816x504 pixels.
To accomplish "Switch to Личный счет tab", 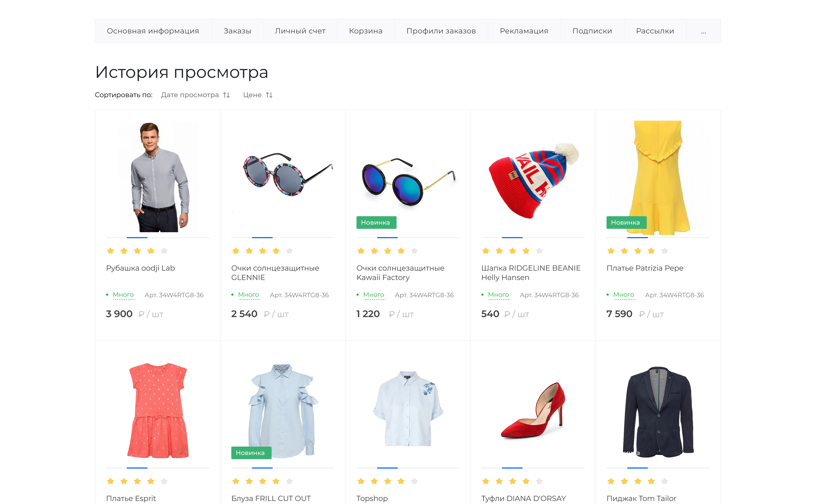I will coord(300,31).
